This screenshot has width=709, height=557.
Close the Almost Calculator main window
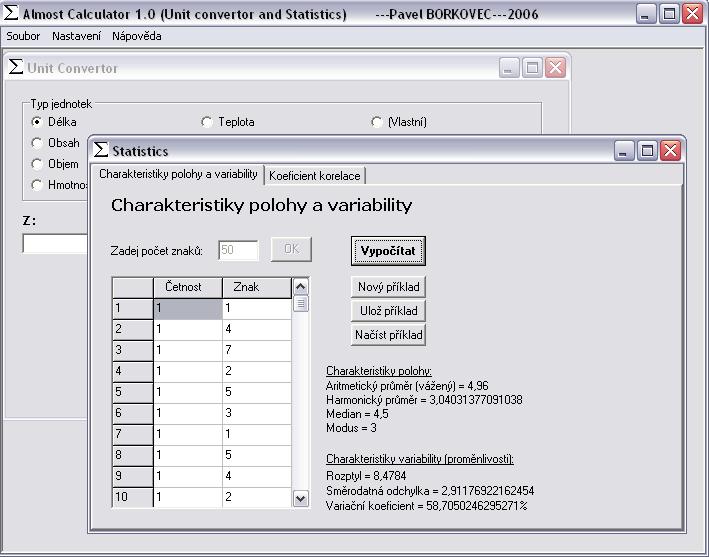(693, 14)
